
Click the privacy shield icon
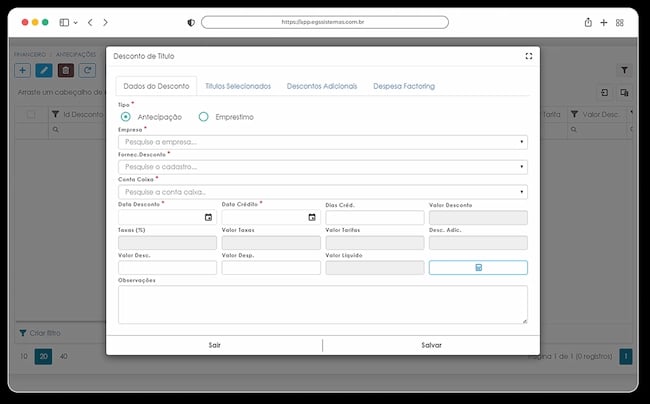(191, 23)
